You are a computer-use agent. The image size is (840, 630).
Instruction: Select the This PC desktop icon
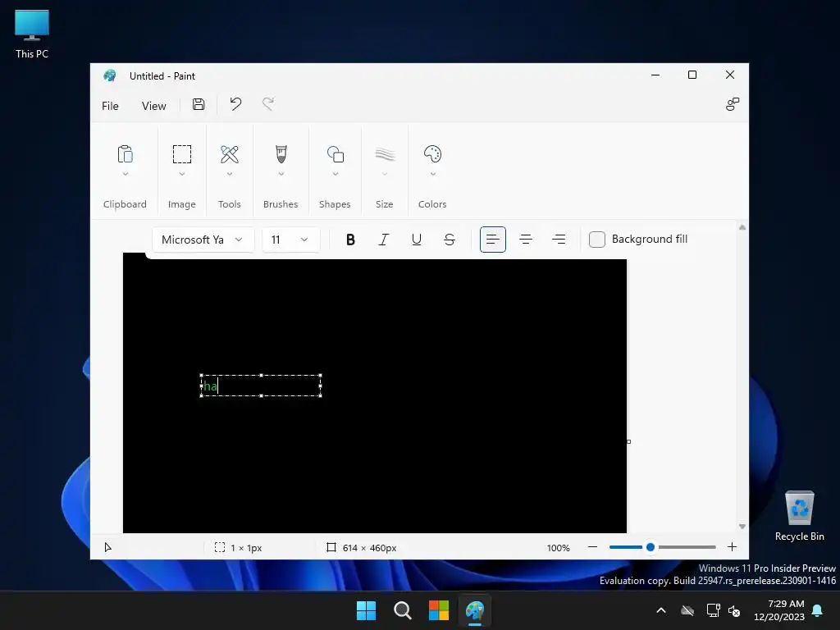[32, 34]
